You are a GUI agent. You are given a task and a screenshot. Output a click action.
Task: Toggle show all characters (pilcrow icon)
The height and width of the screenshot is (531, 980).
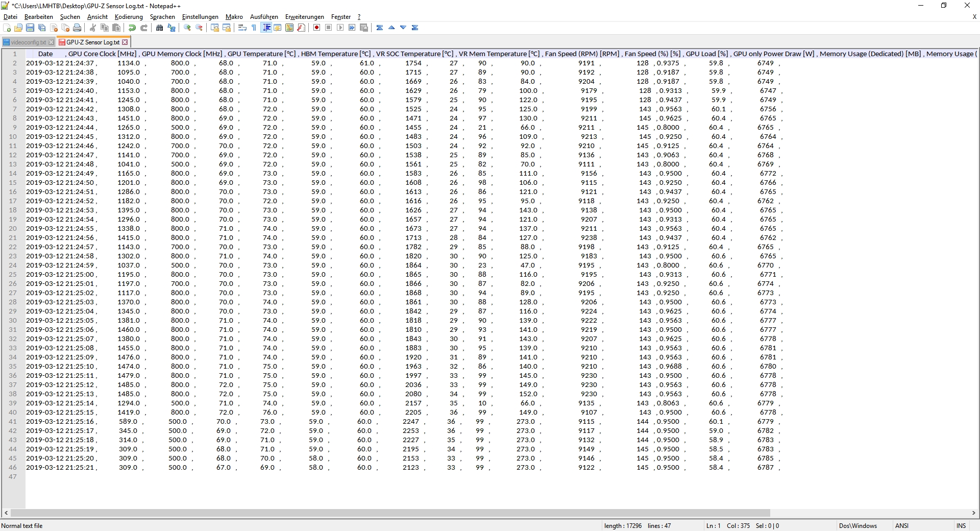pos(254,28)
